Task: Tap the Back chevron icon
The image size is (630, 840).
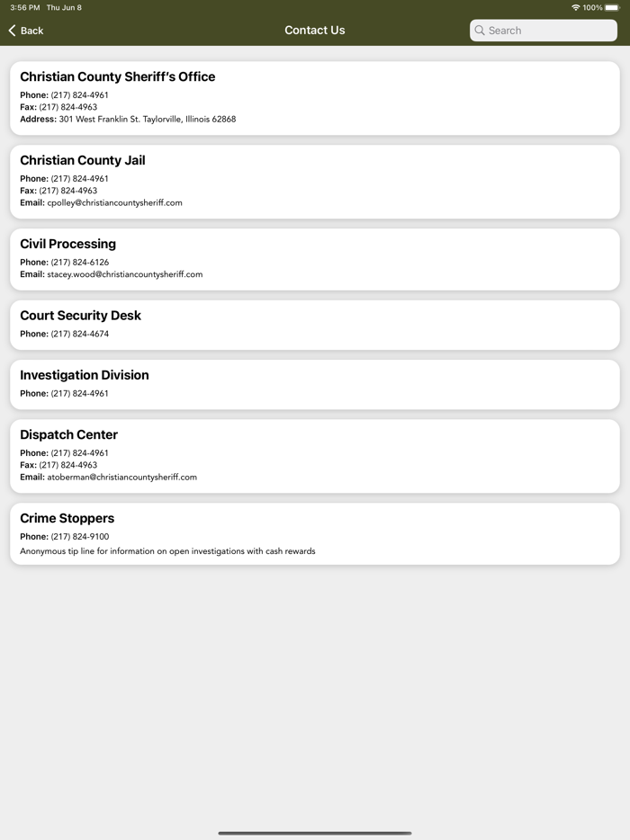Action: point(13,31)
